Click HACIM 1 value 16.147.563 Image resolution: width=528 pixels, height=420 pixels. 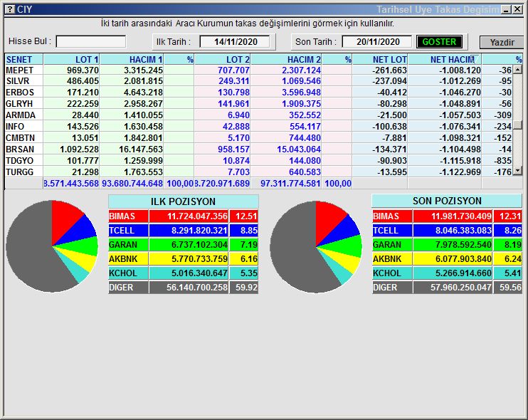(141, 149)
